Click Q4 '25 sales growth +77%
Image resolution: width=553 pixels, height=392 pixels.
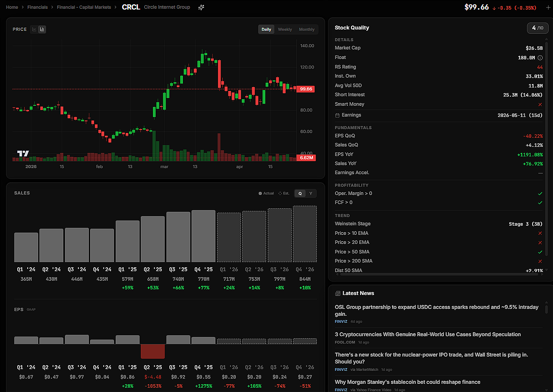click(203, 288)
